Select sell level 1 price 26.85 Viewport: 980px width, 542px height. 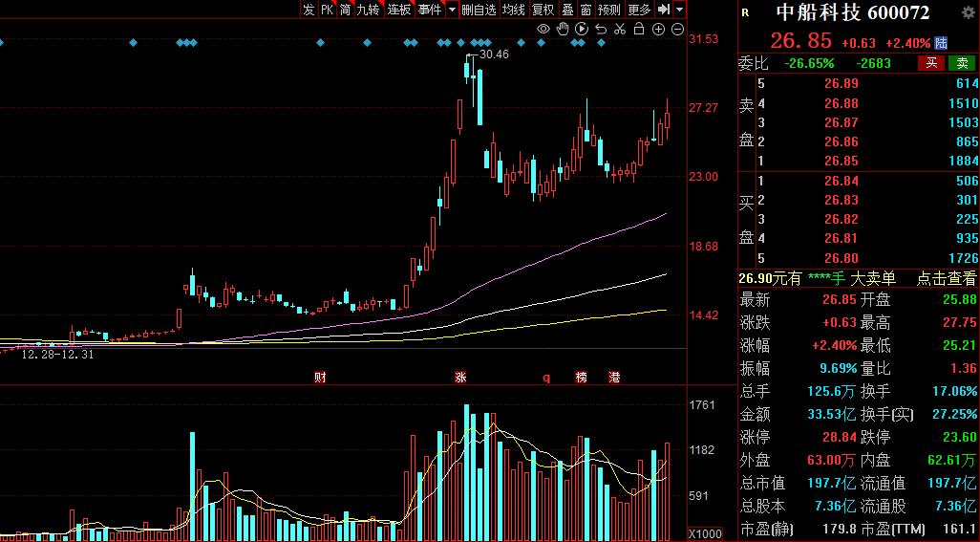(841, 161)
